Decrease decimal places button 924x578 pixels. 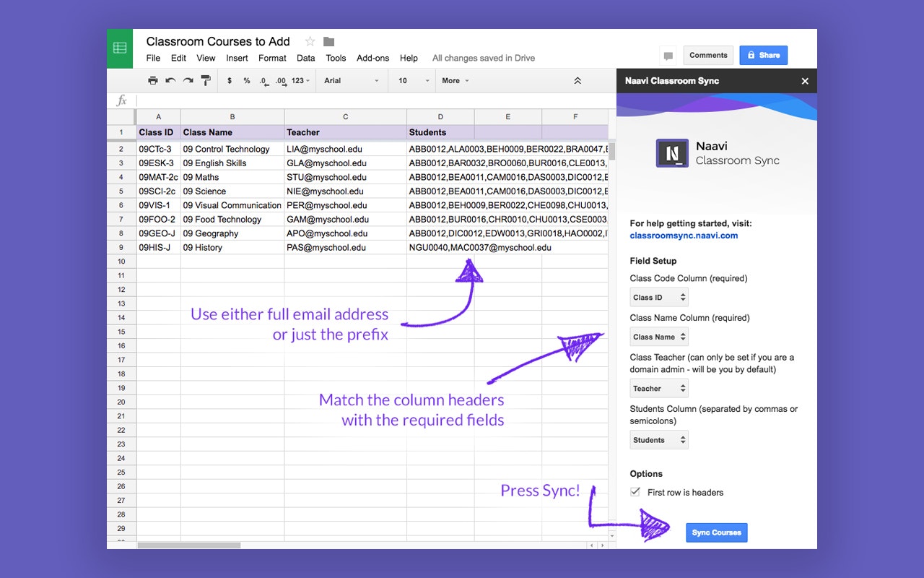pos(264,81)
